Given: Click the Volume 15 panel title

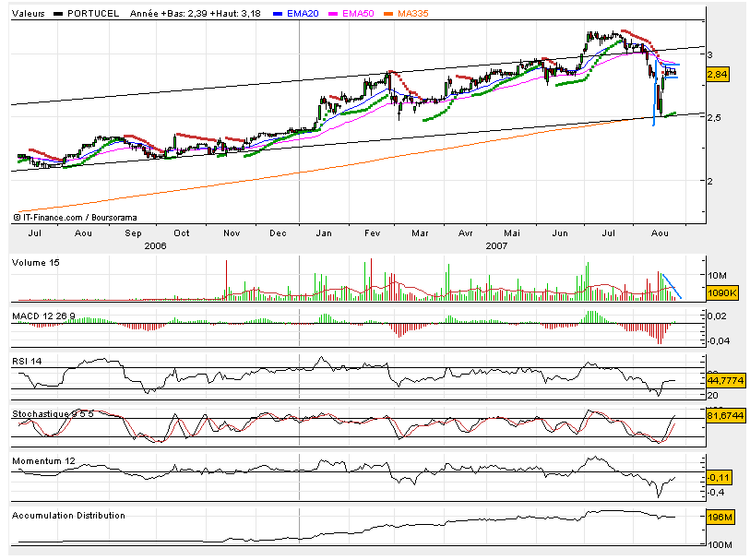Looking at the screenshot, I should coord(36,263).
